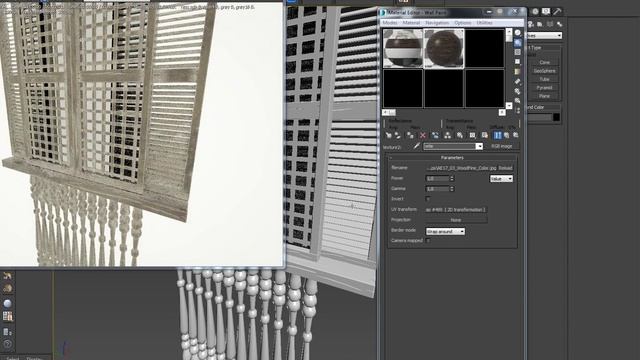
Task: Select first sample slot with striped sphere
Action: point(402,48)
